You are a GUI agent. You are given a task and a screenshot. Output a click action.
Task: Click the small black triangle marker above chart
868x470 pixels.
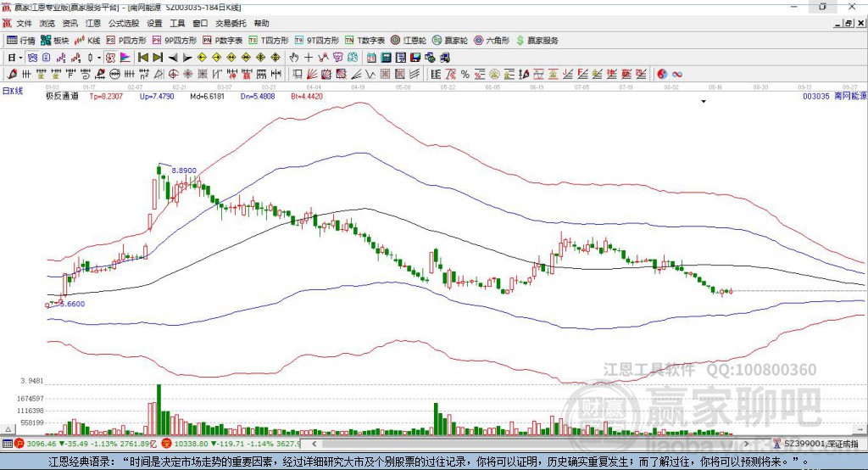[704, 102]
